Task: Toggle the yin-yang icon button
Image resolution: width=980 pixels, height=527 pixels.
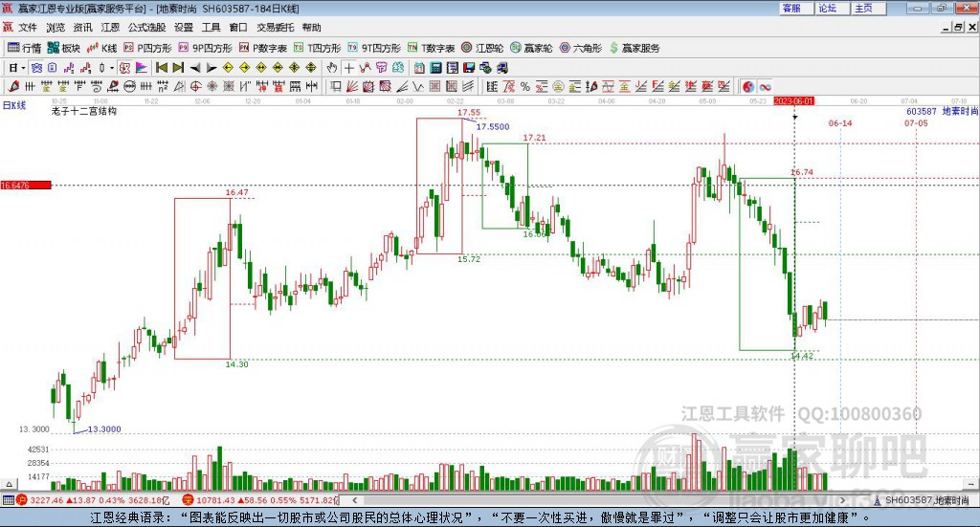Action: click(x=748, y=86)
